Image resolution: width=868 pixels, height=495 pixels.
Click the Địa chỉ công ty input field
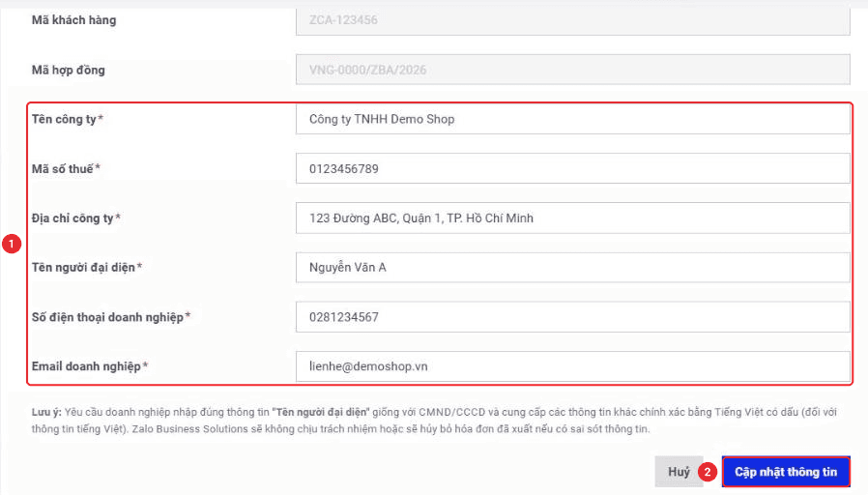573,218
